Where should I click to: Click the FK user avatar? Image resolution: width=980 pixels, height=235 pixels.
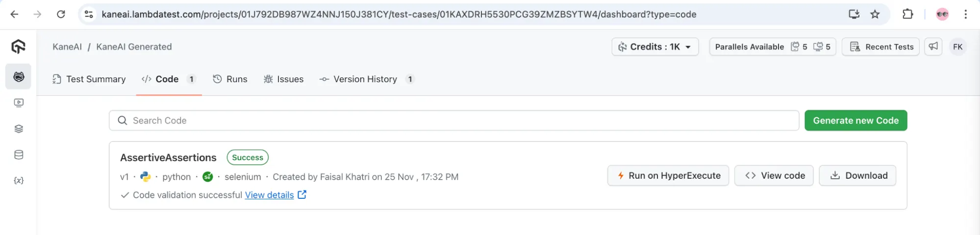coord(957,47)
